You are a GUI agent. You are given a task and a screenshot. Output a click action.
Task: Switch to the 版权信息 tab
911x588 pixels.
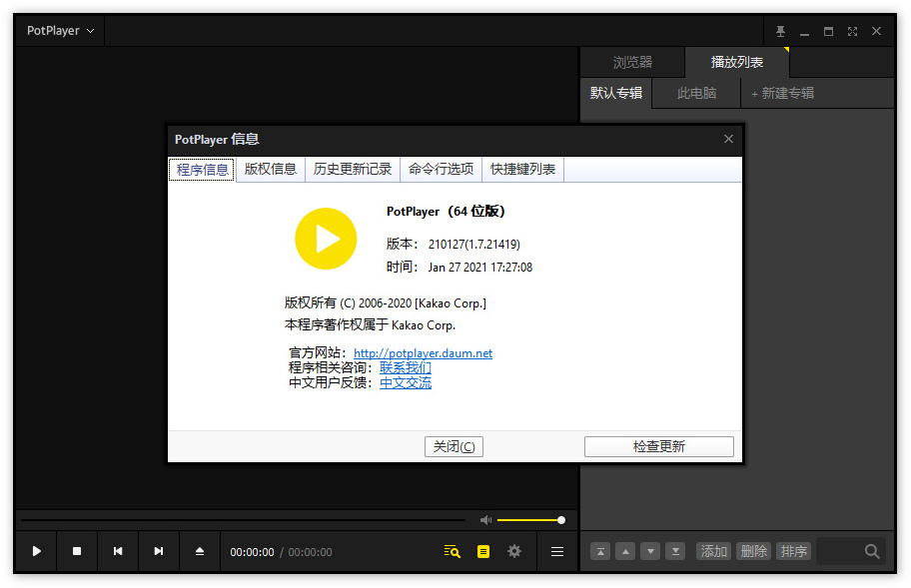tap(271, 170)
